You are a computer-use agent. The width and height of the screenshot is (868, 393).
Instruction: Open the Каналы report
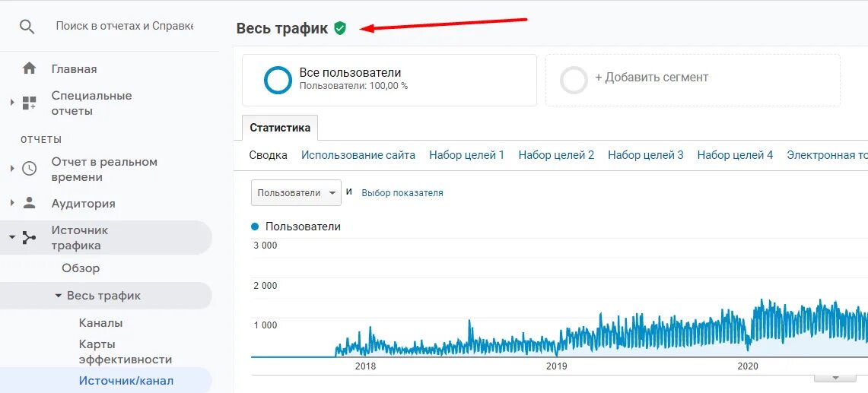(x=100, y=323)
